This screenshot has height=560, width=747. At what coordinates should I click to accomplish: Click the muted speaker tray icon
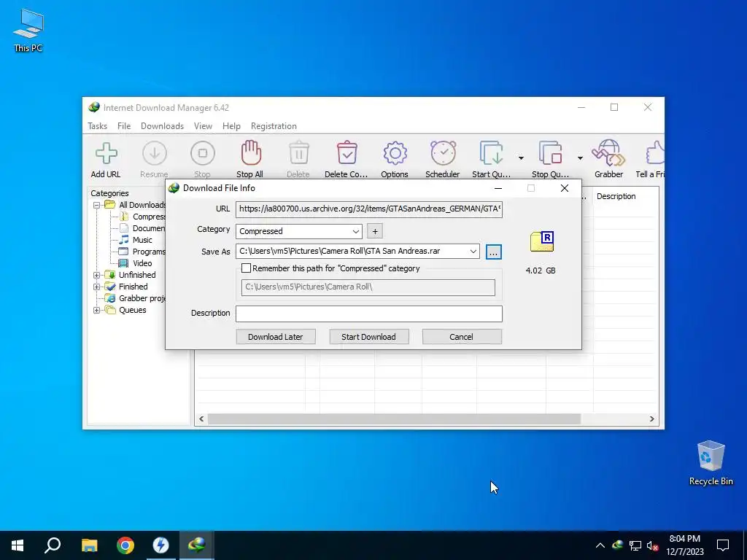652,545
